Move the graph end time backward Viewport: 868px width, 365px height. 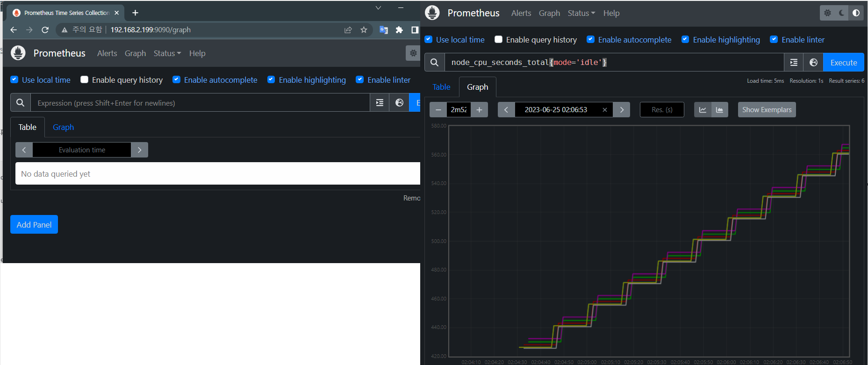click(x=506, y=110)
